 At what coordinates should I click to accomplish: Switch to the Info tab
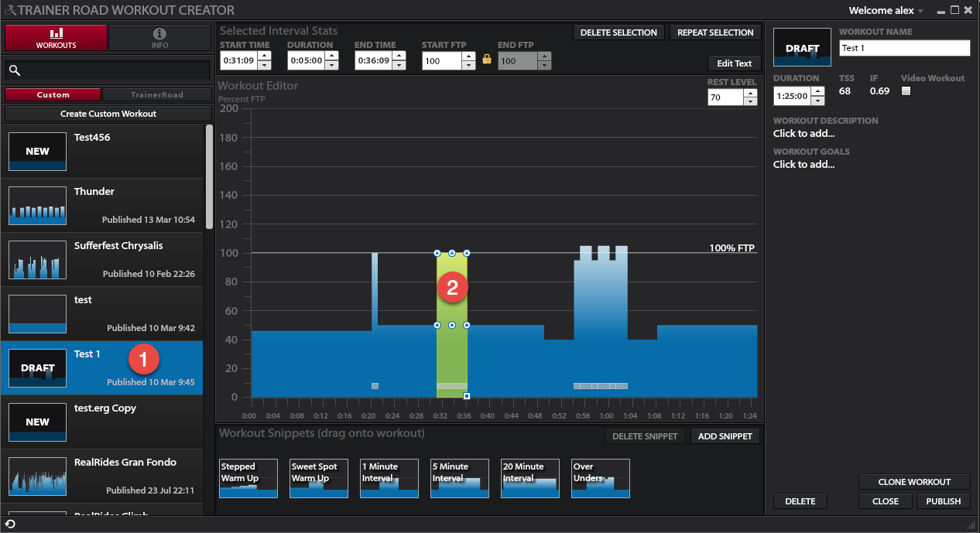(x=159, y=38)
